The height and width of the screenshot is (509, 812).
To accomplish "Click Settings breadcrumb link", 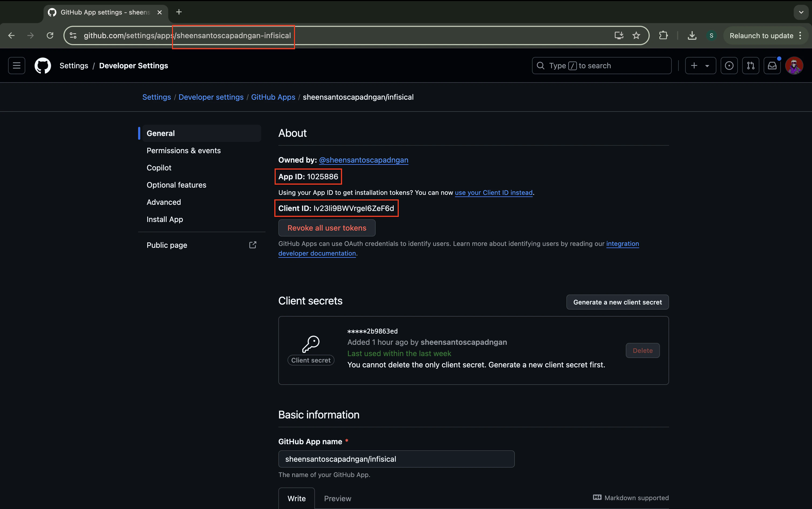I will coord(156,97).
